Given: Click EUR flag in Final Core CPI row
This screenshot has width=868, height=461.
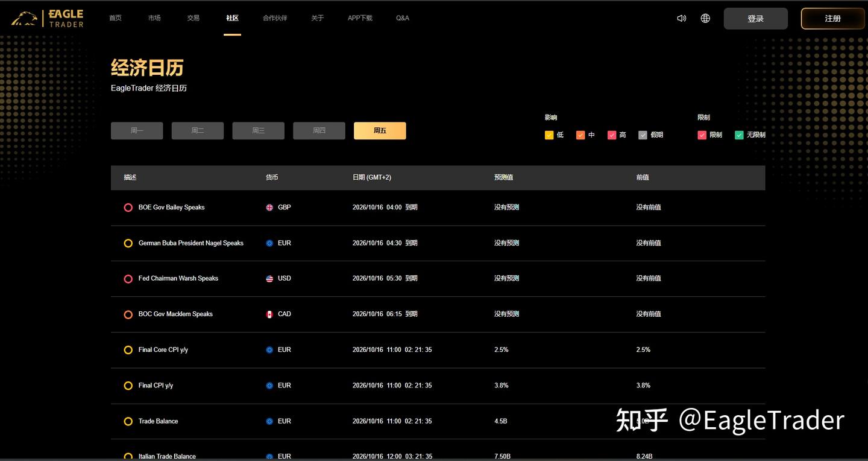Looking at the screenshot, I should pyautogui.click(x=269, y=350).
